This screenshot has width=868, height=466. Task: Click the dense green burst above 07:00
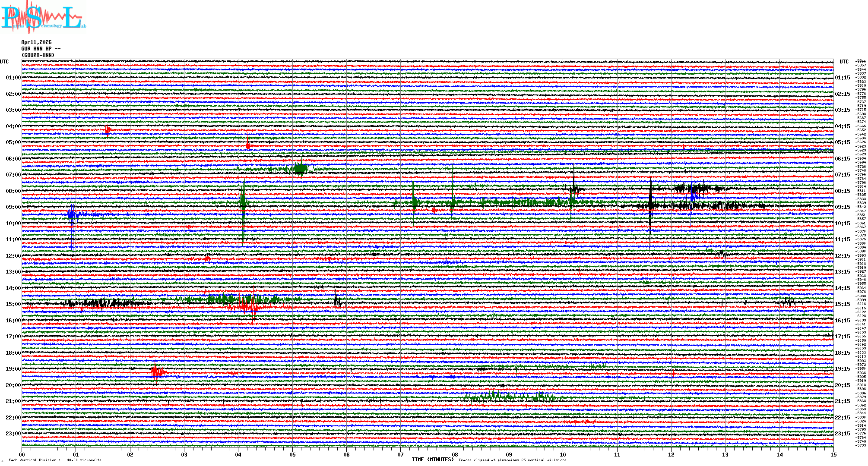[300, 168]
